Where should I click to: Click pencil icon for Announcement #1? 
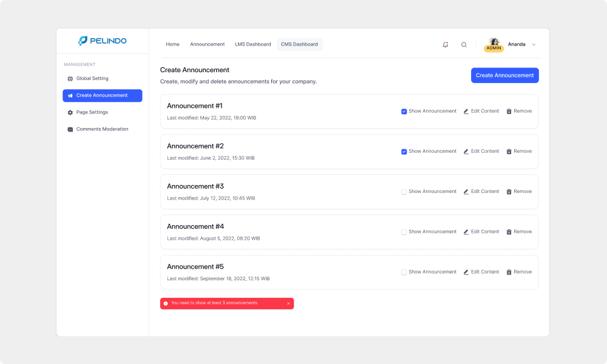pos(466,112)
